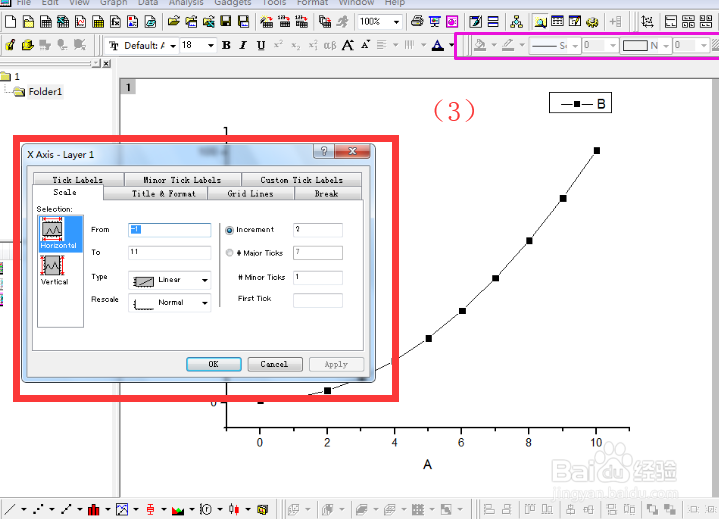Click the Increase Font Size icon
Image resolution: width=719 pixels, height=519 pixels.
348,45
